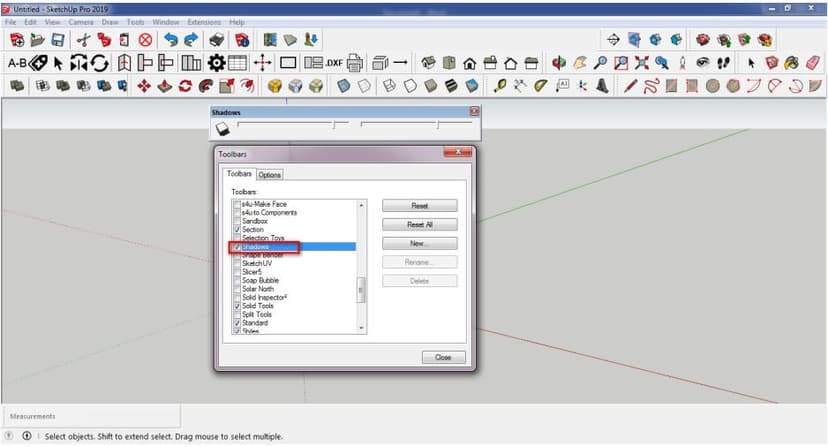Check the Split Tools checkbox
Image resolution: width=828 pixels, height=447 pixels.
237,314
